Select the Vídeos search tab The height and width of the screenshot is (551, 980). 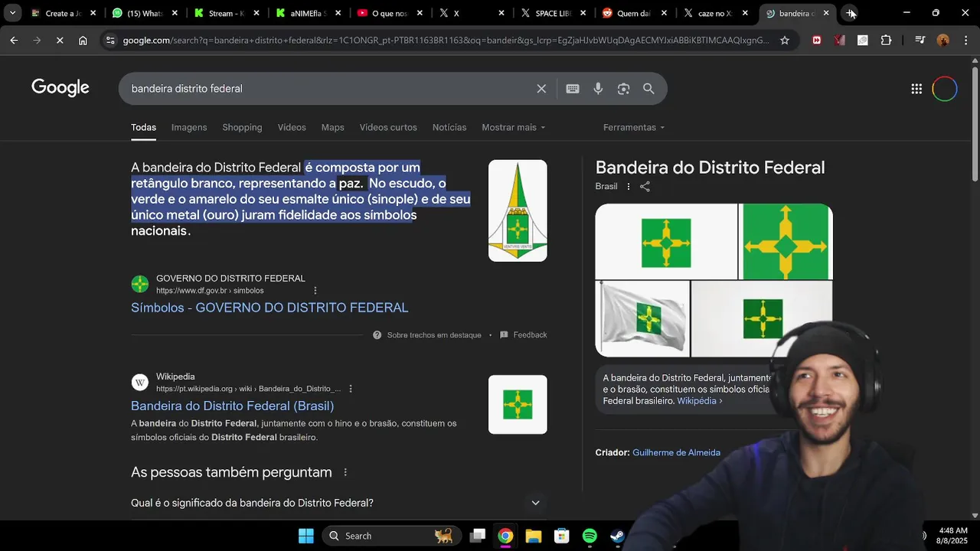(x=292, y=127)
